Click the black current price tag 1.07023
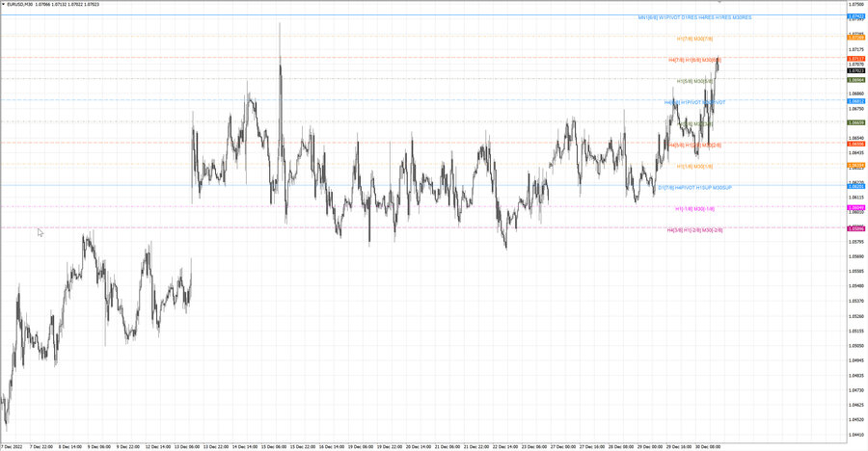868x451 pixels. [x=856, y=71]
